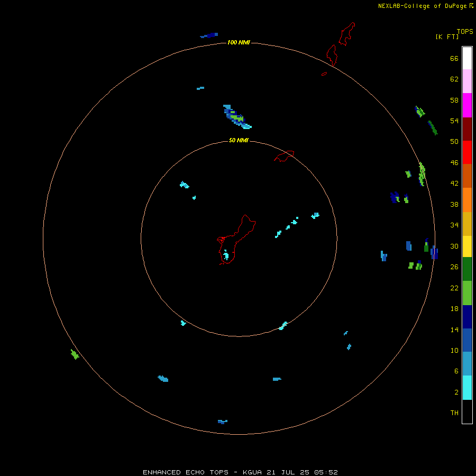Image resolution: width=476 pixels, height=476 pixels.
Task: Click the 'TH' threshold legend label
Action: coord(454,413)
